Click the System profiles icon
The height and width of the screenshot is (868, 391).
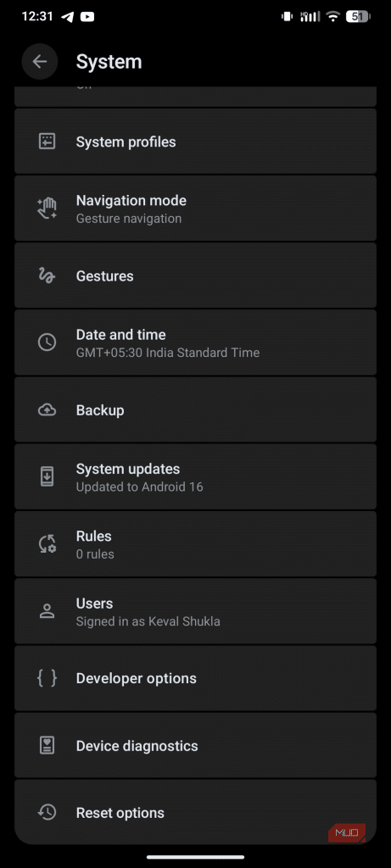tap(47, 142)
